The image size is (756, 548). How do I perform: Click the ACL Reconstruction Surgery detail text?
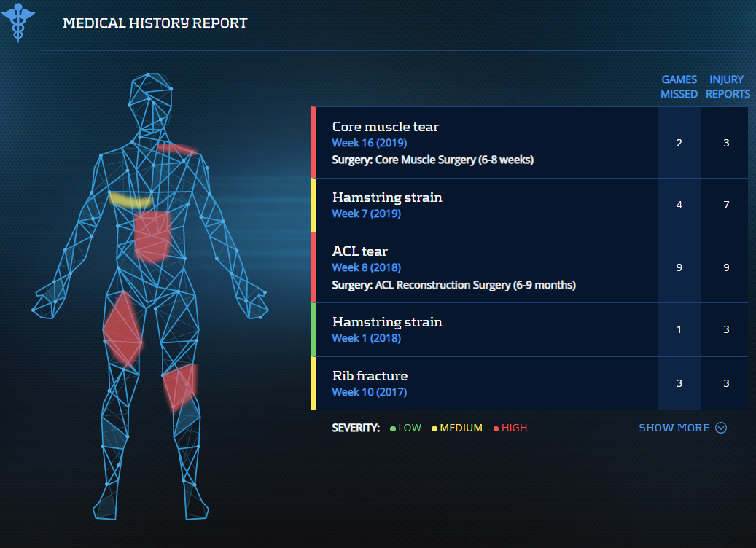453,285
